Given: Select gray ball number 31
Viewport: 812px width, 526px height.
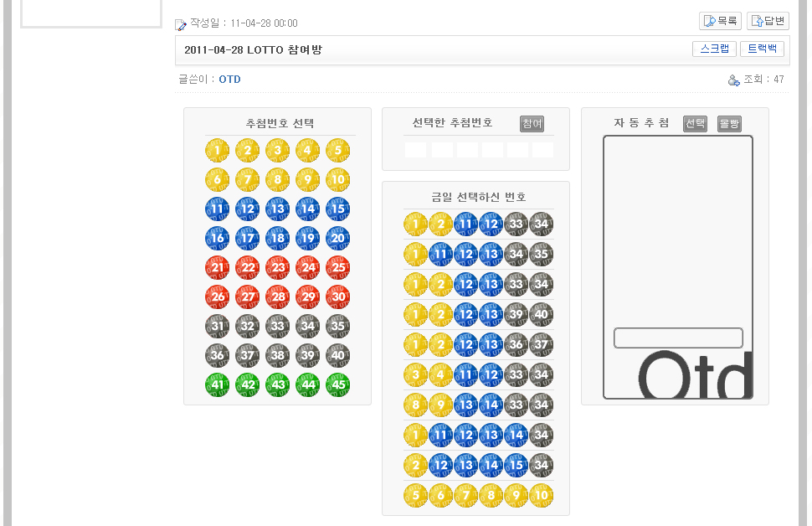Looking at the screenshot, I should (x=217, y=326).
